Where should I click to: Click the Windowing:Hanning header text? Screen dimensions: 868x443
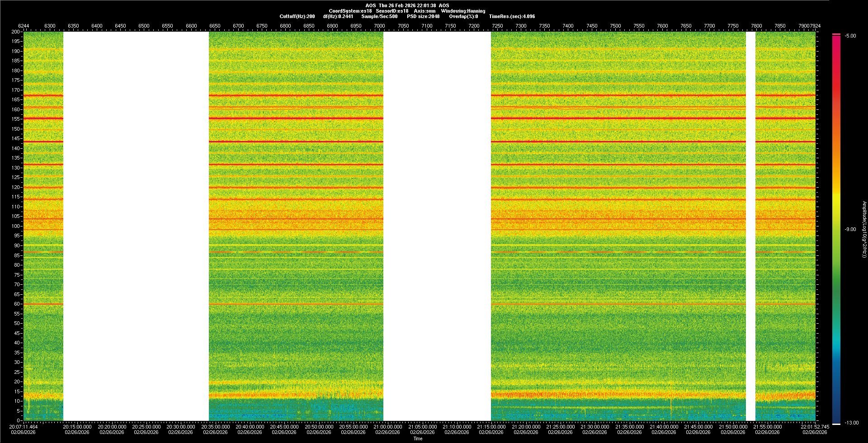click(463, 11)
